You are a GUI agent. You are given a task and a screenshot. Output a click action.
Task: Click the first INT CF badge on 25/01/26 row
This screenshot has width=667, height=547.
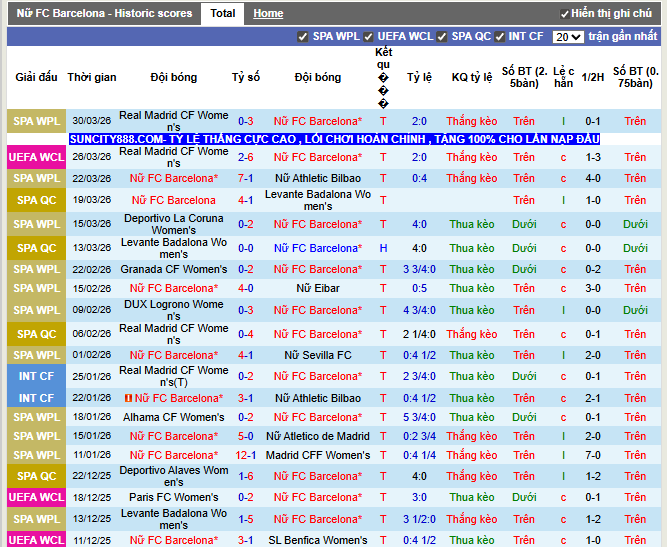(x=36, y=376)
